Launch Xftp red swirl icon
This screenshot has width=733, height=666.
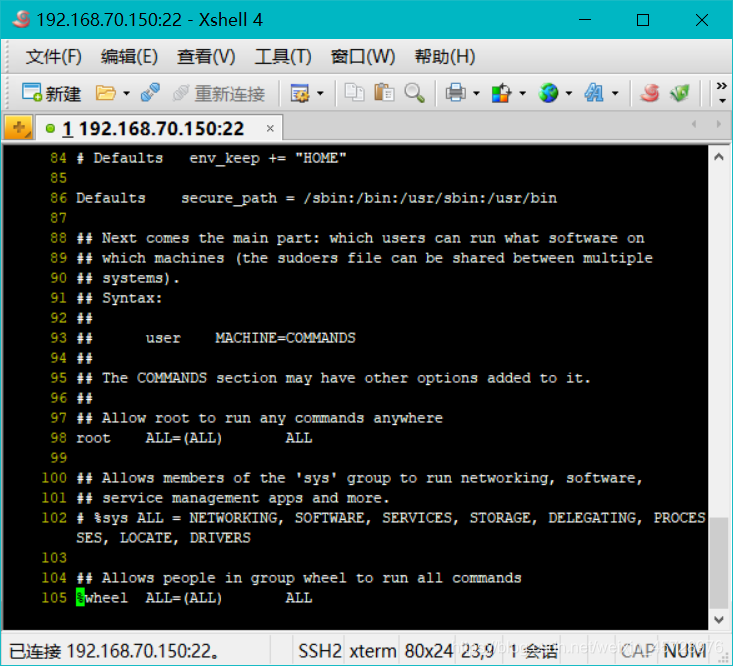click(650, 93)
